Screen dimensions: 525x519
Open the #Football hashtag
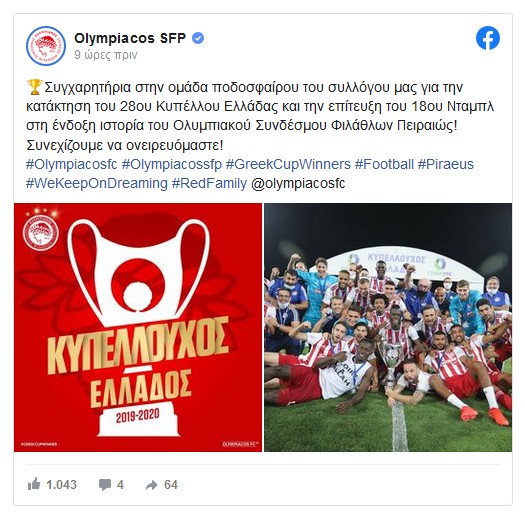click(384, 164)
